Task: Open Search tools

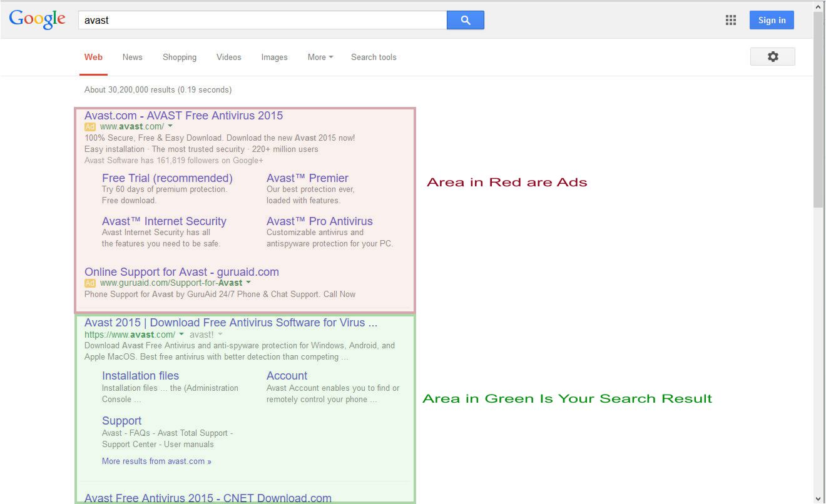Action: (374, 57)
